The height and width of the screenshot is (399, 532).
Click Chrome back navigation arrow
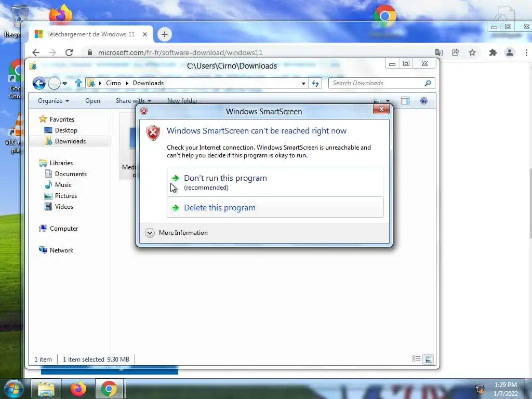(36, 52)
